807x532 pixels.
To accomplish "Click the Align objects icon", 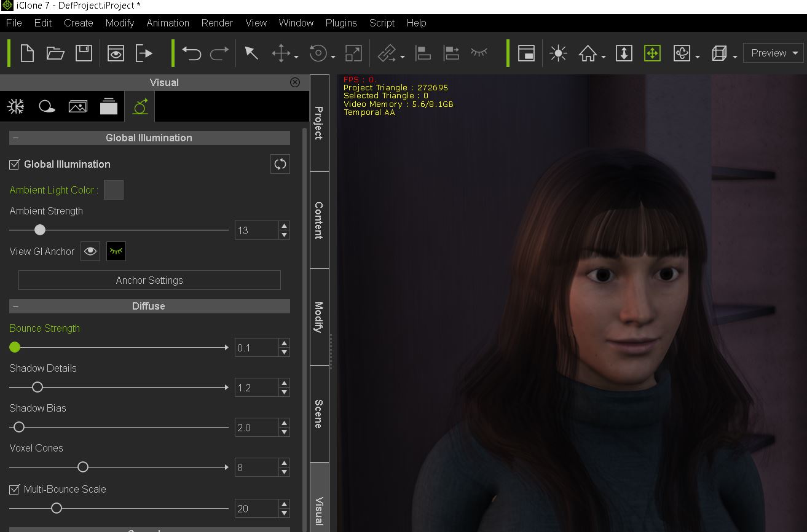I will 423,53.
